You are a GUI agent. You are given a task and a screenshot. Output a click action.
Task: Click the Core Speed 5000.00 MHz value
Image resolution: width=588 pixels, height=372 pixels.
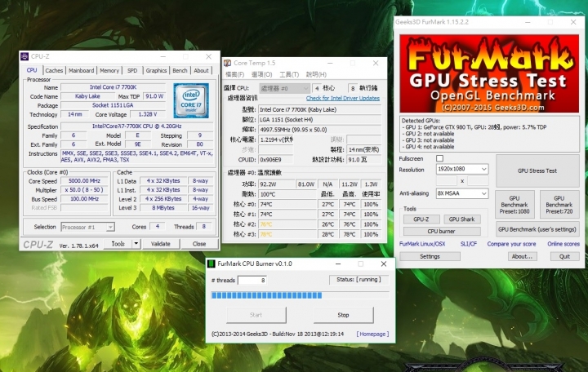(x=84, y=181)
